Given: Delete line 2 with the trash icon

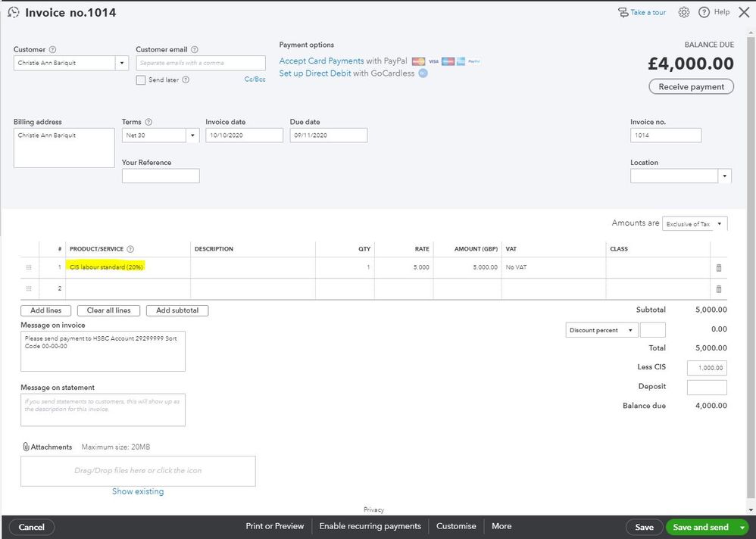Looking at the screenshot, I should pyautogui.click(x=719, y=289).
